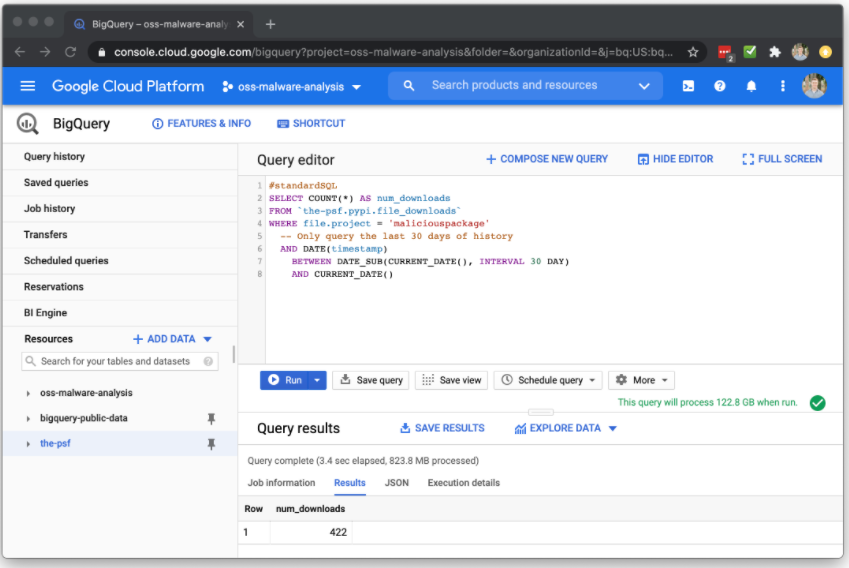Expand the bigquery-public-data tree node
This screenshot has width=849, height=568.
click(28, 418)
